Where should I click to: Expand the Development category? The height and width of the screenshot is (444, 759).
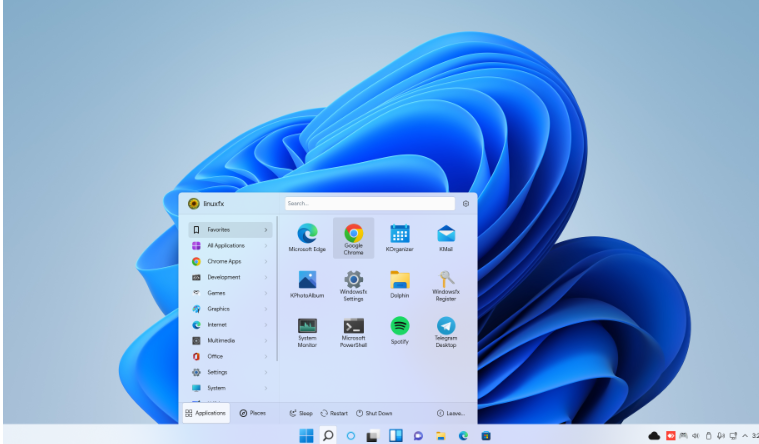tap(230, 277)
